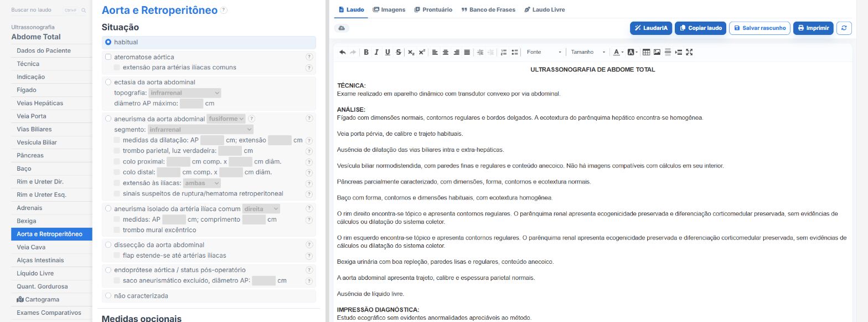Select aneurisma isolado da artéria ilíaca comum
The image size is (868, 322).
point(108,209)
